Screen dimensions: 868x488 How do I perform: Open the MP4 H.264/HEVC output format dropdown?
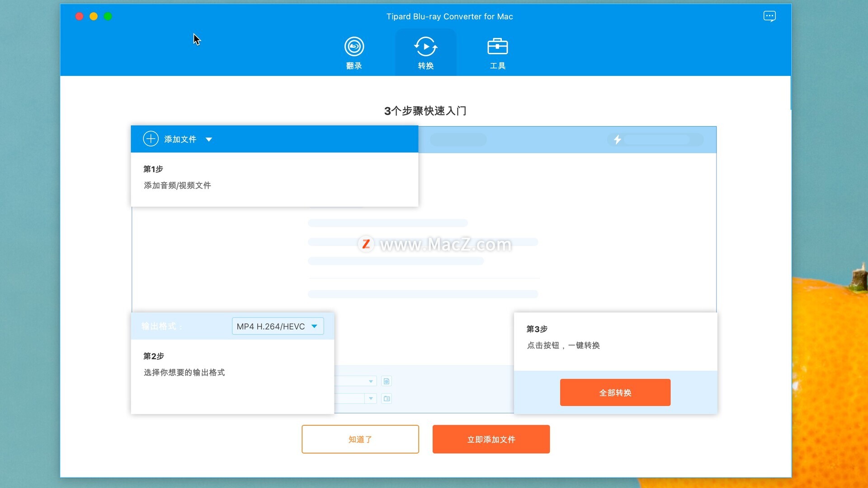coord(278,326)
